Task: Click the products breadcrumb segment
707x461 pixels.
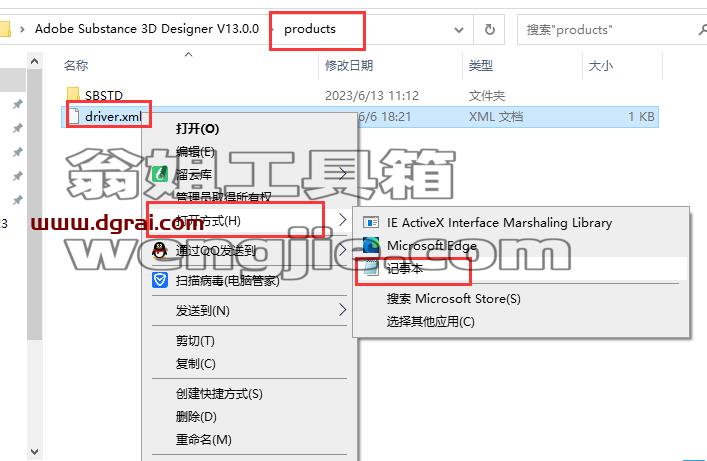Action: click(310, 29)
